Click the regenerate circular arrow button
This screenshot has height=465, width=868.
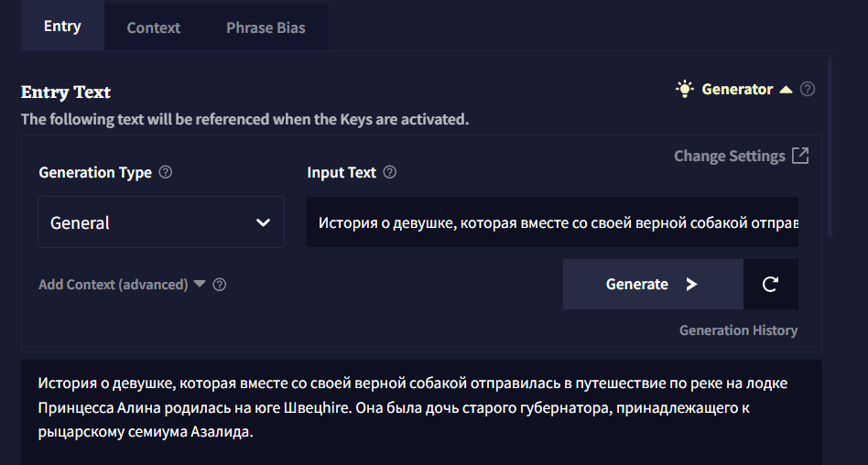[770, 285]
